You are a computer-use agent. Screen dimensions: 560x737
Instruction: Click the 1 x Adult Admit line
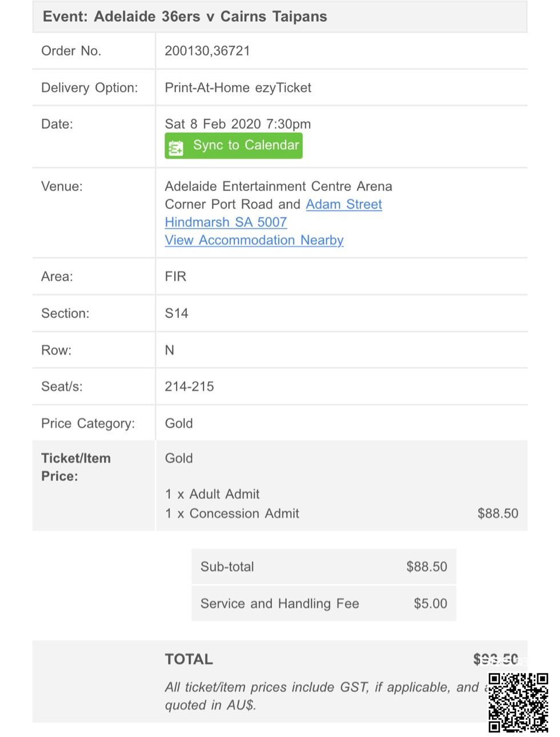(x=212, y=494)
